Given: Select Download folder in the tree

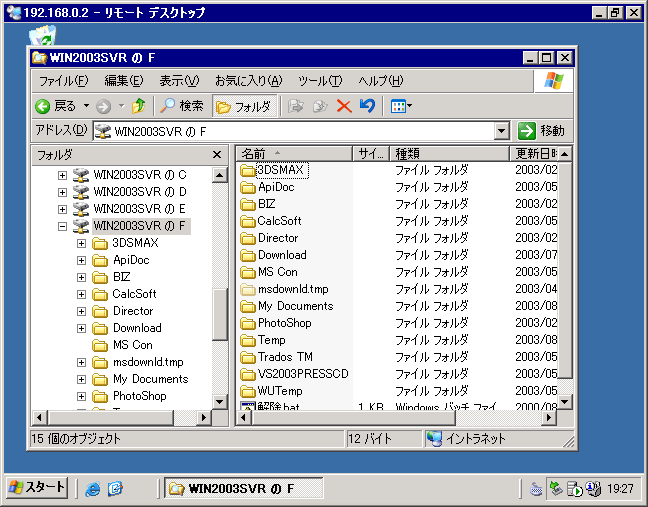Looking at the screenshot, I should click(x=137, y=328).
